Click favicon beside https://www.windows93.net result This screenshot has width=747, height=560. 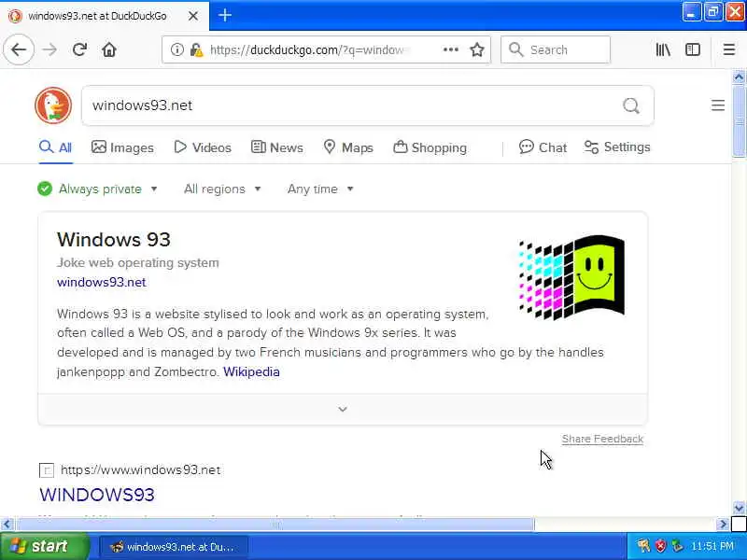(46, 470)
